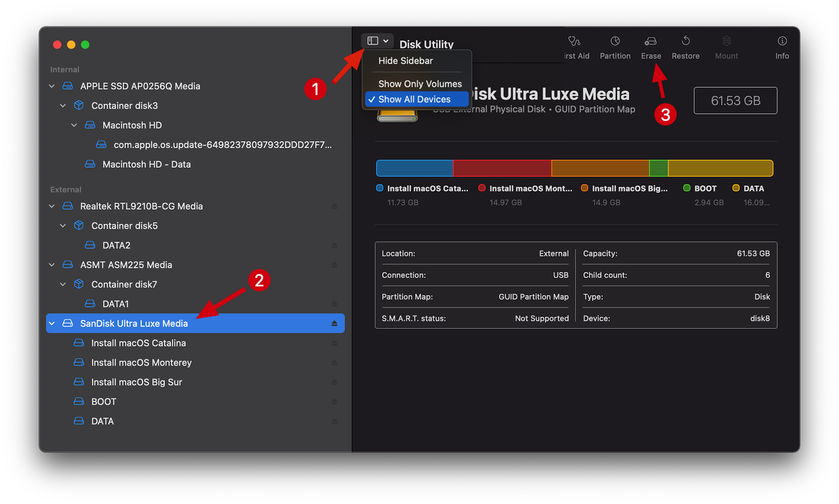Eject the DATA2 volume
Screen dimensions: 839x504
334,245
